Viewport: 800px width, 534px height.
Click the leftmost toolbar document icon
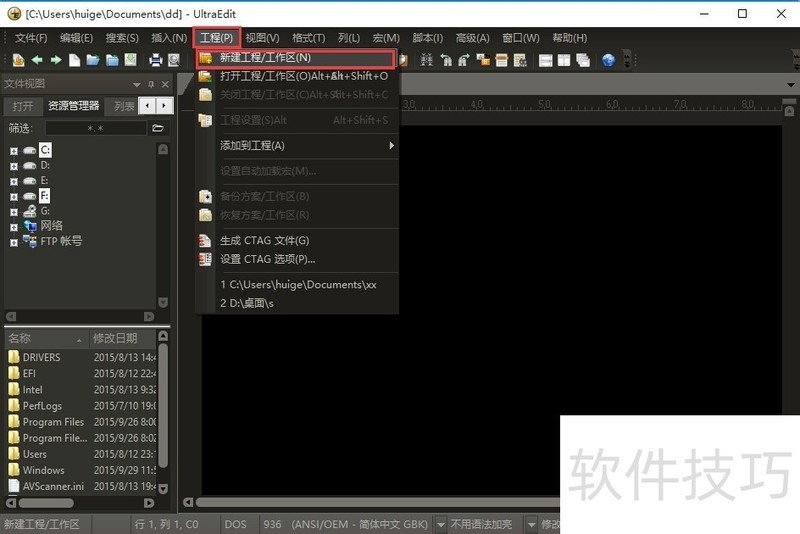18,60
